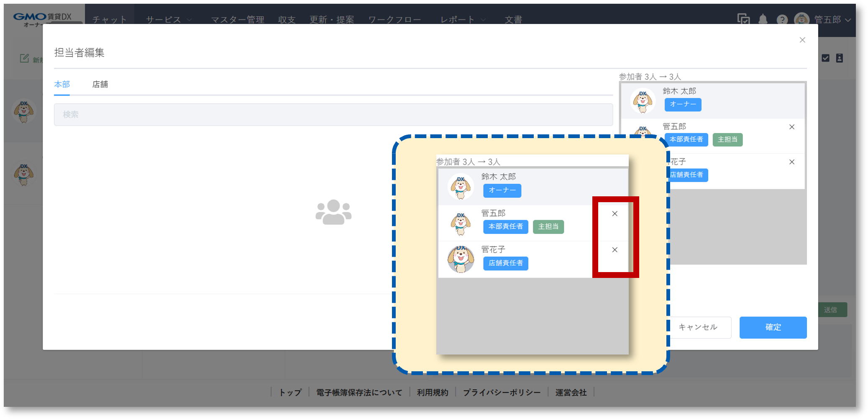Viewport: 868px width, 419px height.
Task: Select the 本部 tab
Action: (62, 85)
